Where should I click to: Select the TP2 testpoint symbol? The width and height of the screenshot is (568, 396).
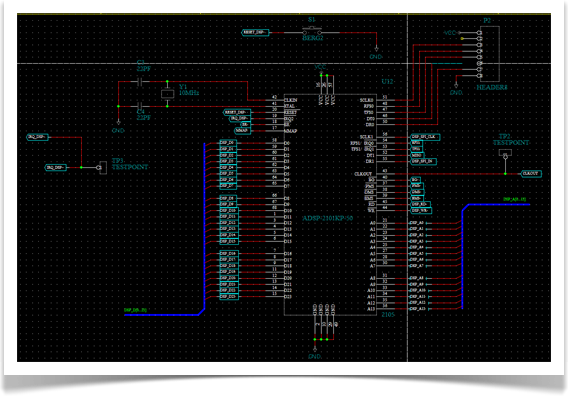tap(505, 154)
